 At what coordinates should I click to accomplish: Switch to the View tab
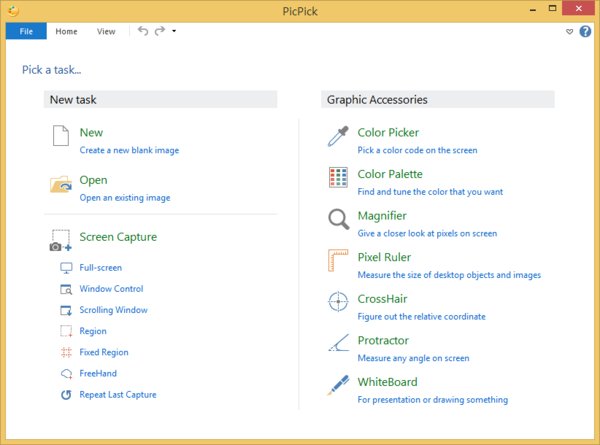106,32
